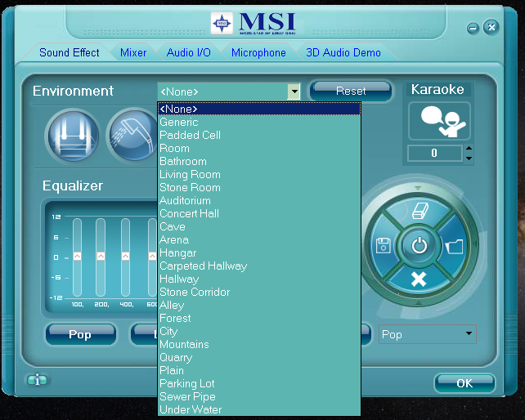
Task: Select Hallway list item
Action: pos(259,279)
